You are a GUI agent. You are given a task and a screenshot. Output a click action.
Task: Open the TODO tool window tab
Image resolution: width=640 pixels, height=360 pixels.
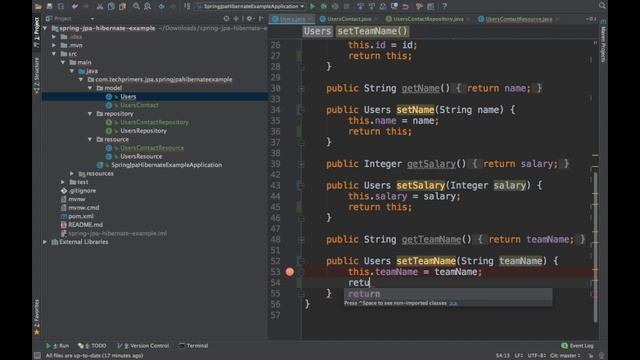pos(92,346)
